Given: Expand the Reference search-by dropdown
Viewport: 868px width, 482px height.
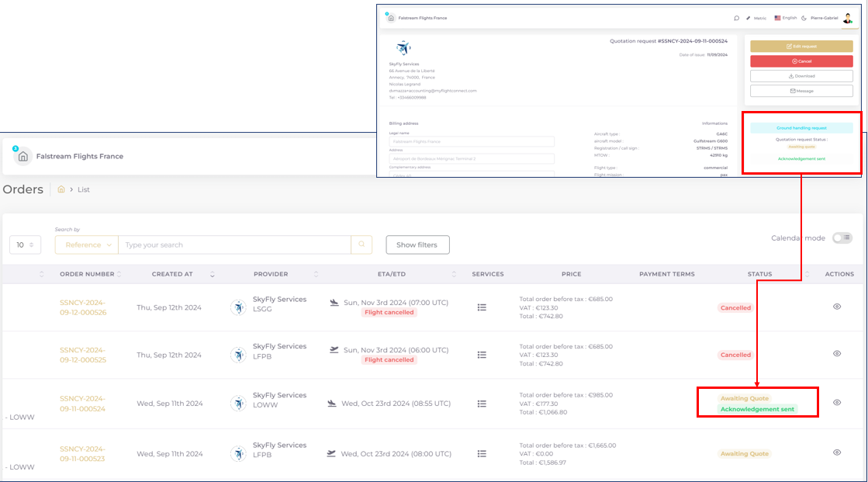Looking at the screenshot, I should point(86,244).
